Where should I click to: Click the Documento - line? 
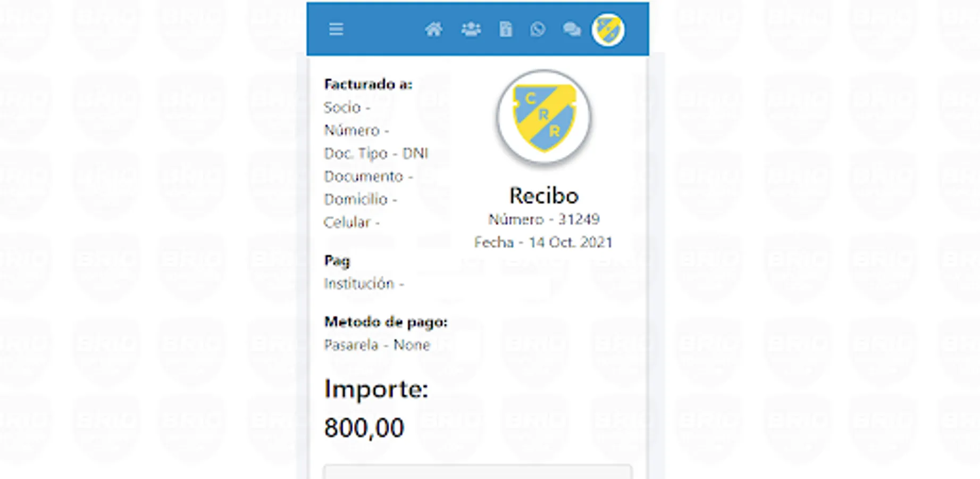tap(368, 176)
